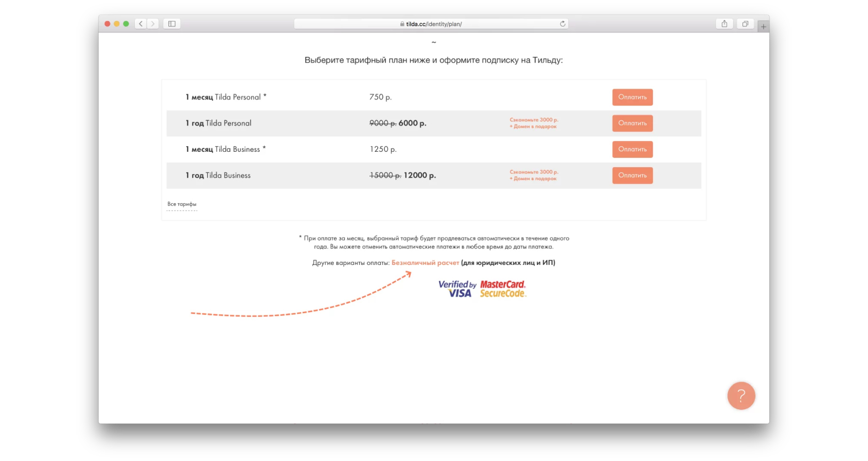The height and width of the screenshot is (461, 868).
Task: Open a new tab with plus button
Action: click(763, 26)
